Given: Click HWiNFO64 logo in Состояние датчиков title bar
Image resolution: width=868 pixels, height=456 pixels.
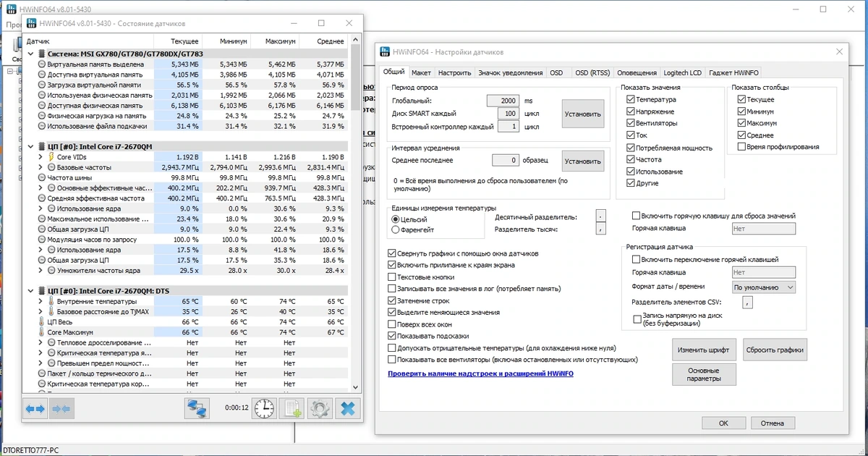Looking at the screenshot, I should point(30,23).
